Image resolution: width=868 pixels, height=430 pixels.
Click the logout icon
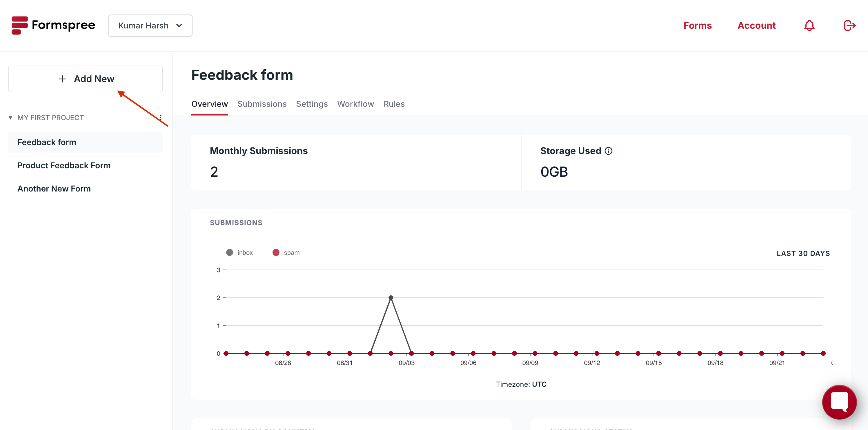(x=849, y=26)
